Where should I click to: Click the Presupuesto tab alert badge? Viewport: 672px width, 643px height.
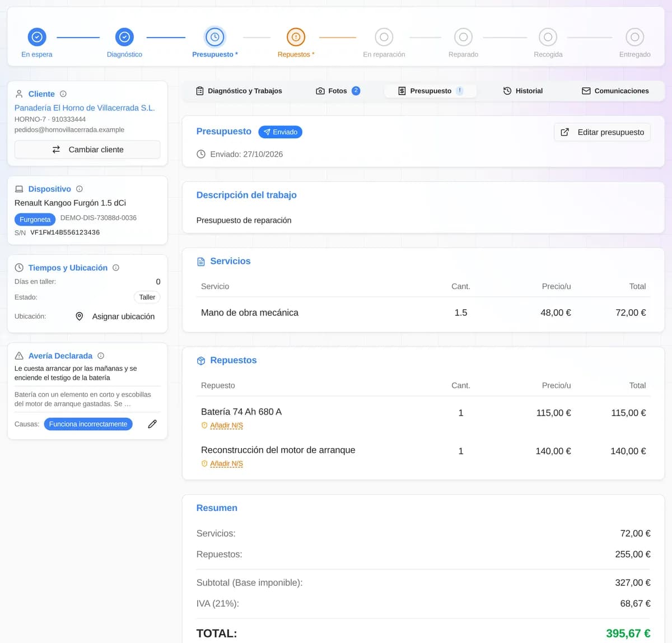(460, 91)
